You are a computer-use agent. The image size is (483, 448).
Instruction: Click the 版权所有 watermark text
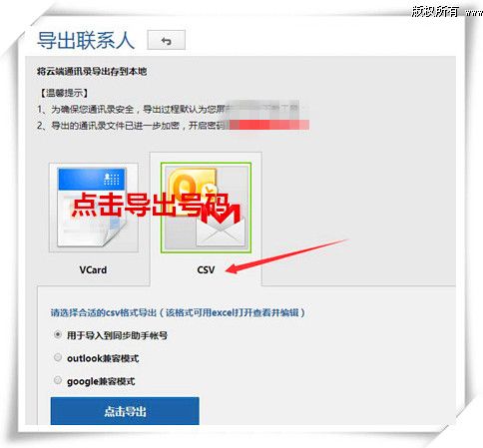pyautogui.click(x=435, y=11)
